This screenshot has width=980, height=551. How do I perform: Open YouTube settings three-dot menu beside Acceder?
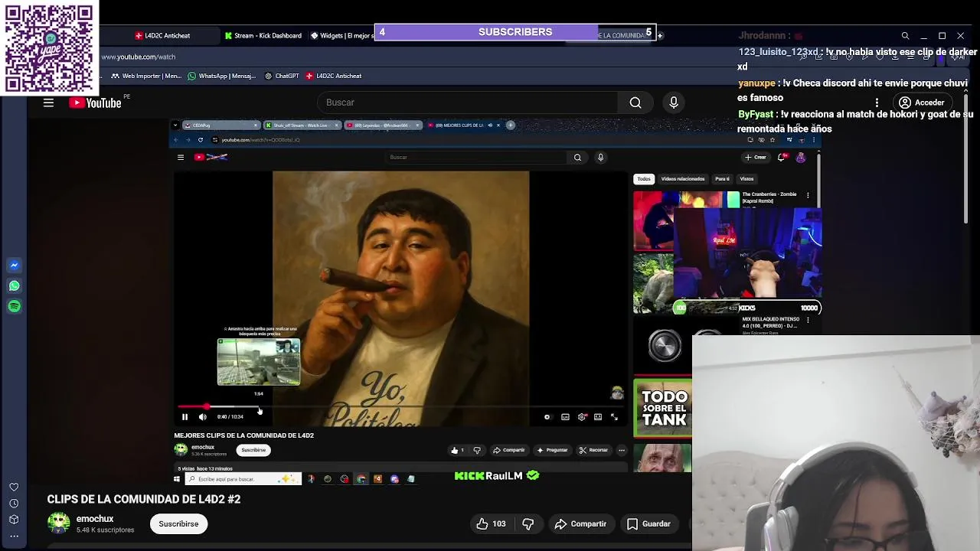click(x=877, y=103)
